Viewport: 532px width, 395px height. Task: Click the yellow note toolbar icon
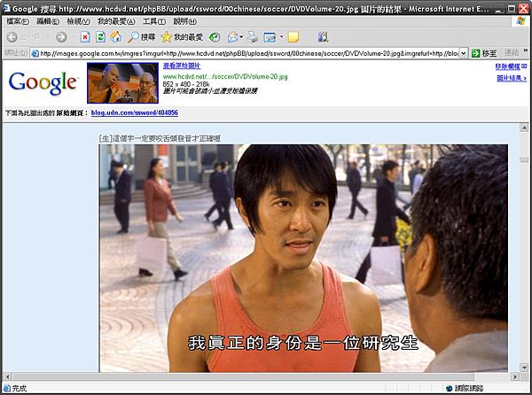pyautogui.click(x=293, y=37)
